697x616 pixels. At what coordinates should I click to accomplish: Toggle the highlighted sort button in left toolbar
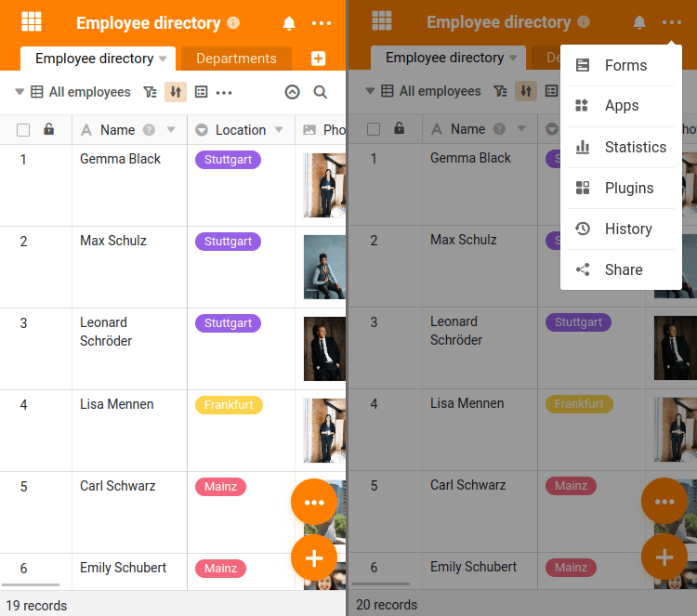point(176,92)
